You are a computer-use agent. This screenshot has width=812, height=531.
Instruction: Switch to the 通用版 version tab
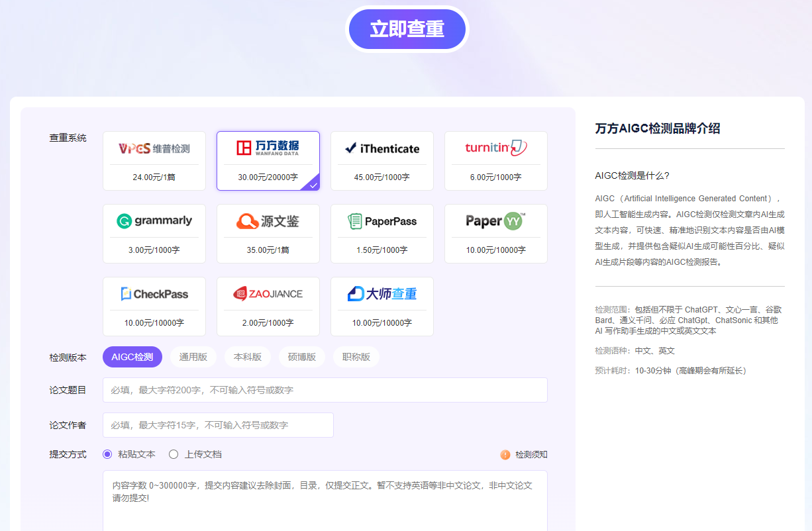coord(193,357)
